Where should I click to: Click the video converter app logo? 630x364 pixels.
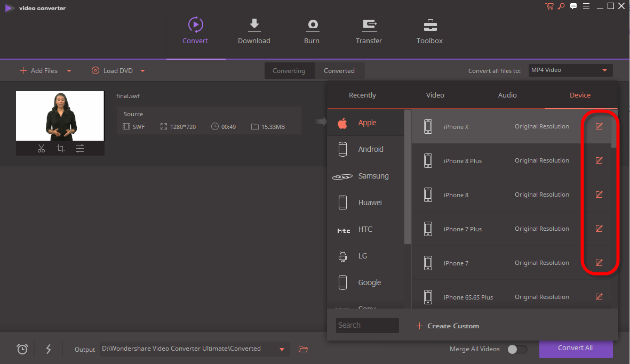click(9, 8)
